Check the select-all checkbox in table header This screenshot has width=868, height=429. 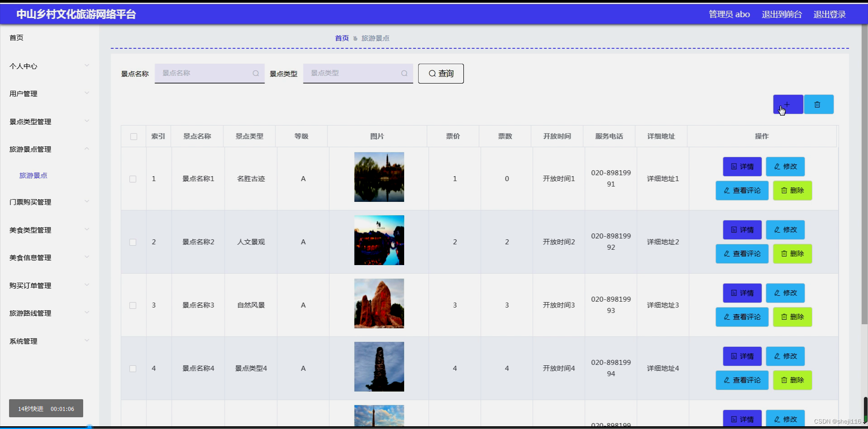[133, 136]
